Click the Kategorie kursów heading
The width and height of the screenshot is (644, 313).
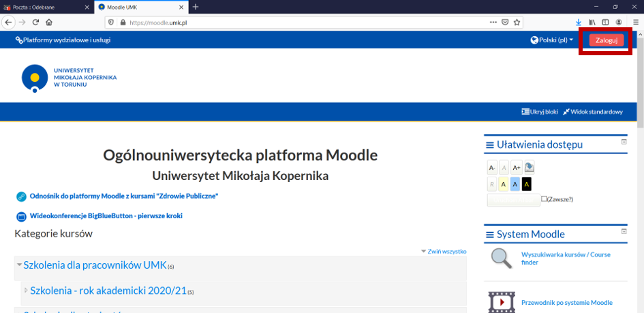pyautogui.click(x=53, y=234)
